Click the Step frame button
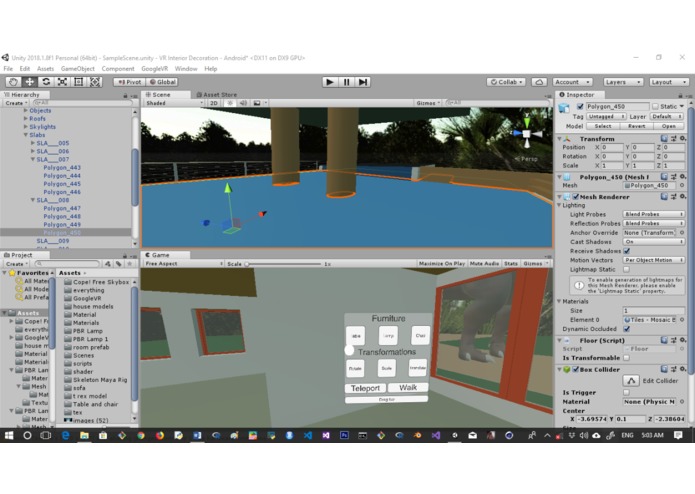 pyautogui.click(x=363, y=82)
